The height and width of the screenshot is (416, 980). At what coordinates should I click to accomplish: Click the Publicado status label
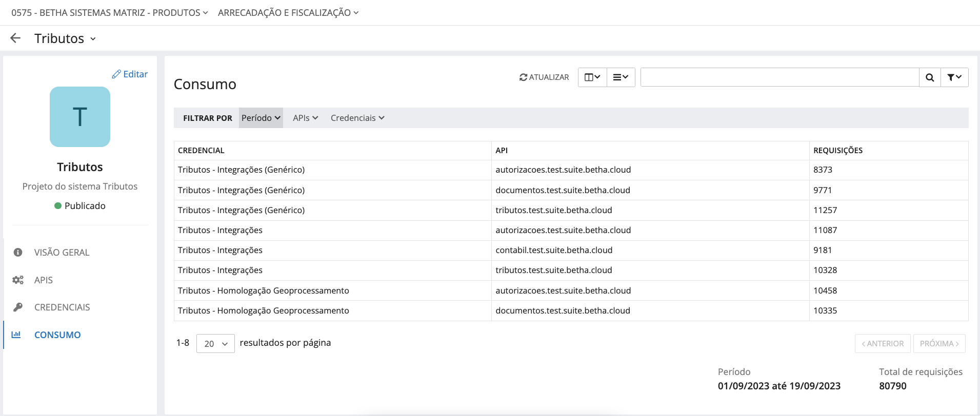(85, 205)
